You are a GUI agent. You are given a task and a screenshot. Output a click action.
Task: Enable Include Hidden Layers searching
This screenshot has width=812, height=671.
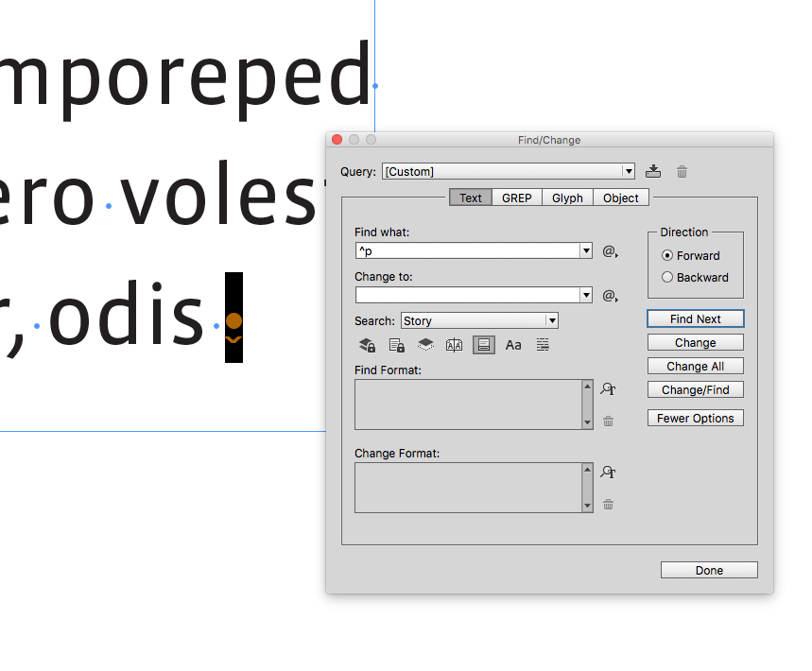click(x=425, y=345)
